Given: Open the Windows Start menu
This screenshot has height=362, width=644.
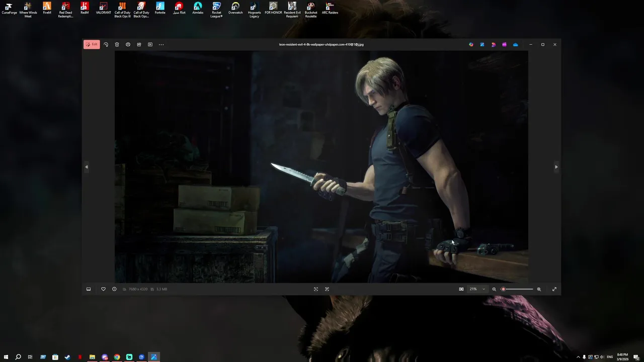Looking at the screenshot, I should 6,357.
